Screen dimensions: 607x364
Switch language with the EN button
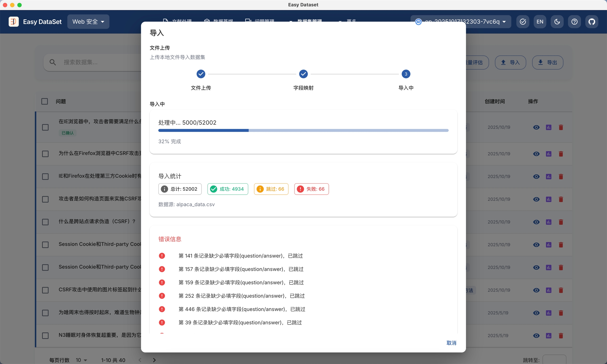[540, 22]
